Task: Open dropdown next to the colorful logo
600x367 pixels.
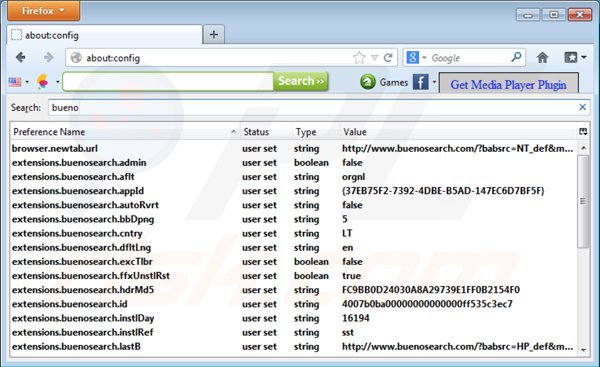Action: tap(57, 82)
